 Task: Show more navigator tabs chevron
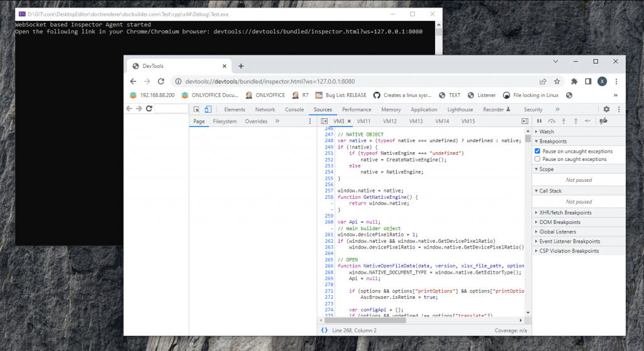coord(277,121)
